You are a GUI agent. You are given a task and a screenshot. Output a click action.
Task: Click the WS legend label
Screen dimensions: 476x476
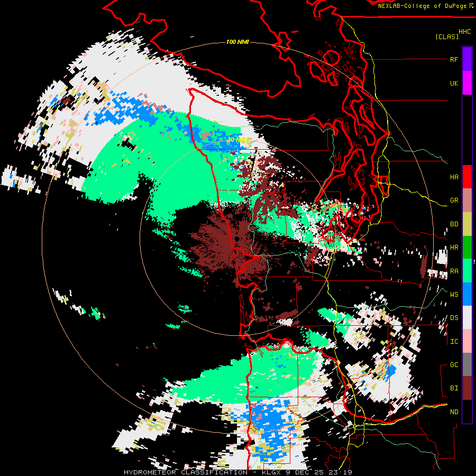(454, 295)
